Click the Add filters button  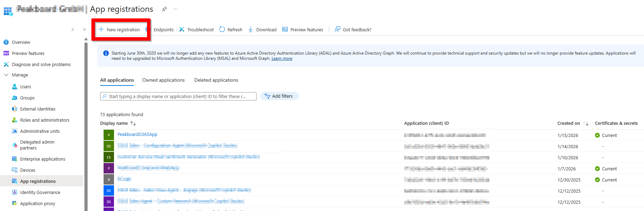pyautogui.click(x=279, y=96)
